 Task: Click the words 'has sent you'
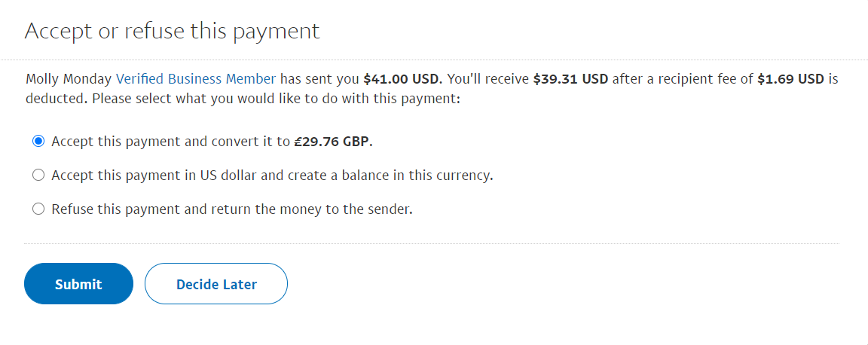tap(319, 78)
